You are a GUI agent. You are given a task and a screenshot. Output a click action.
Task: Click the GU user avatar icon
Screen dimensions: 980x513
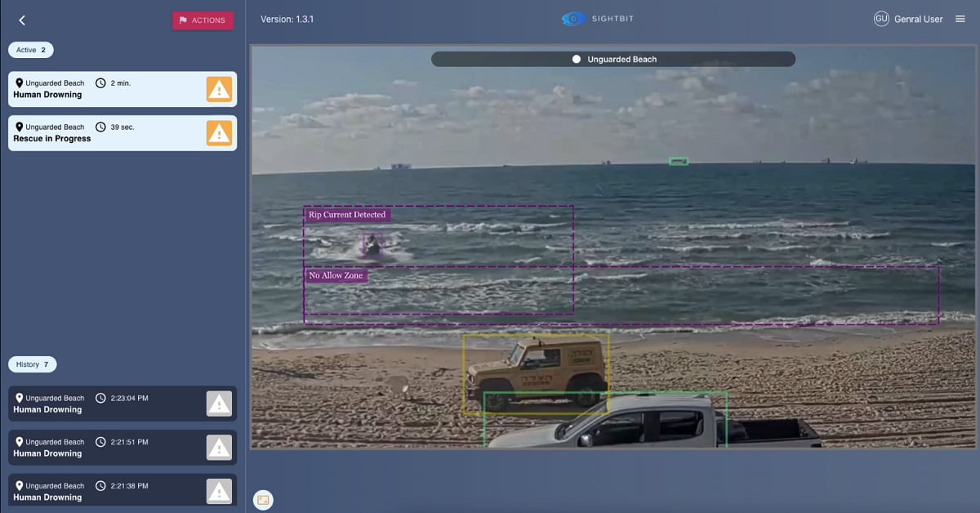(881, 19)
